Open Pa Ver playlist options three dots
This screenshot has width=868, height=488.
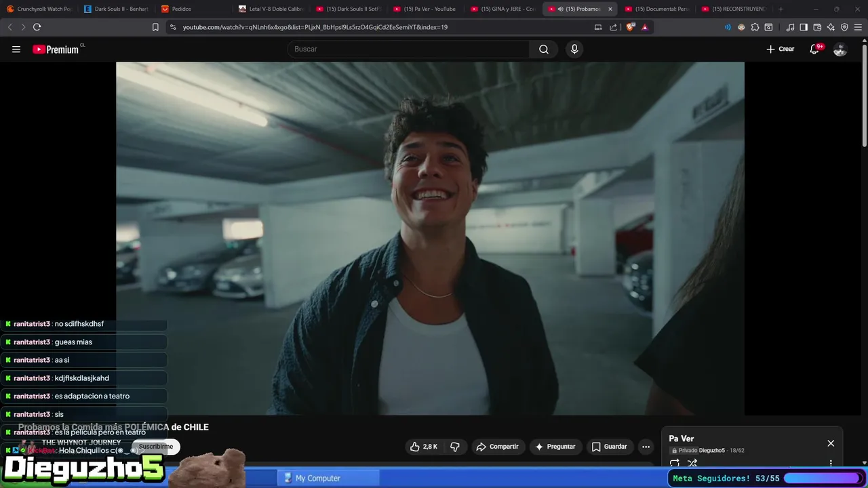pyautogui.click(x=831, y=464)
